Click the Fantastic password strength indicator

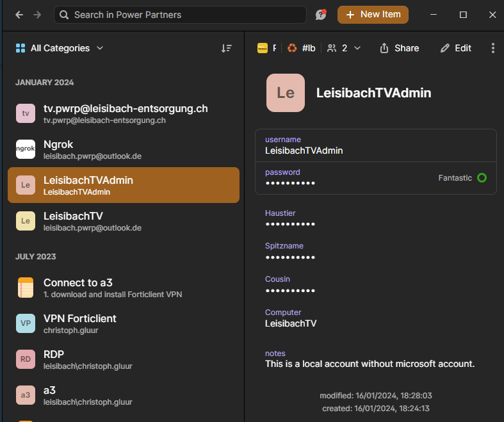pyautogui.click(x=462, y=178)
